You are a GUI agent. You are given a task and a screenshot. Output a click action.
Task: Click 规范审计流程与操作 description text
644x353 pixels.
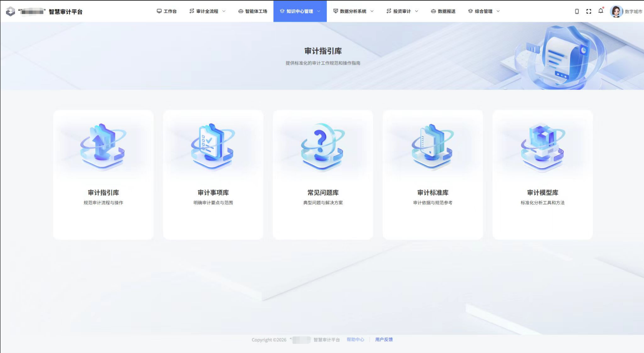tap(103, 203)
